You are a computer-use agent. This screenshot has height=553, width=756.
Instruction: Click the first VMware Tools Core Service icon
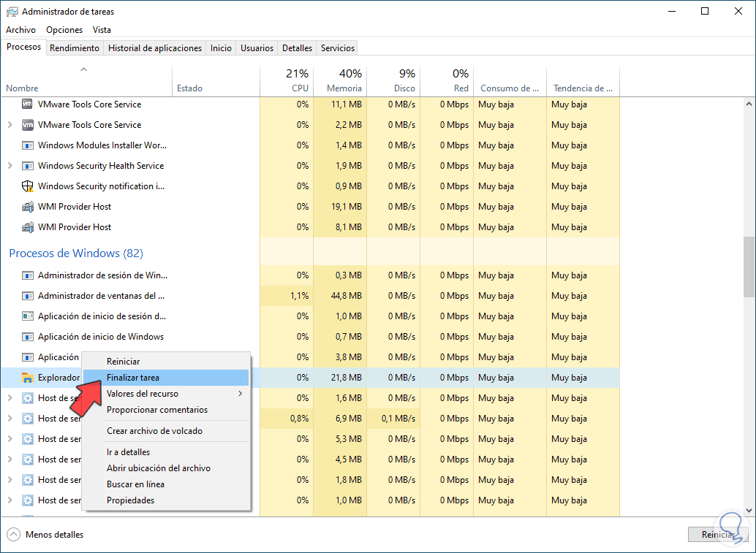coord(28,104)
